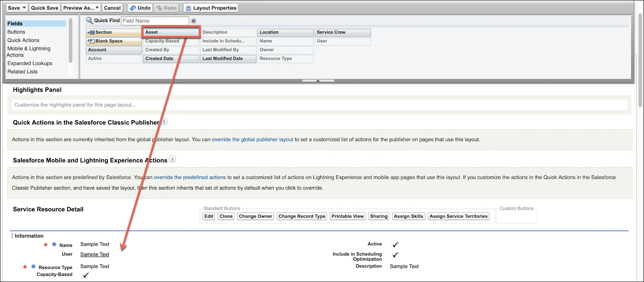Select Mobile & Lightning Actions category
Screen dimensions: 644x282
[29, 52]
